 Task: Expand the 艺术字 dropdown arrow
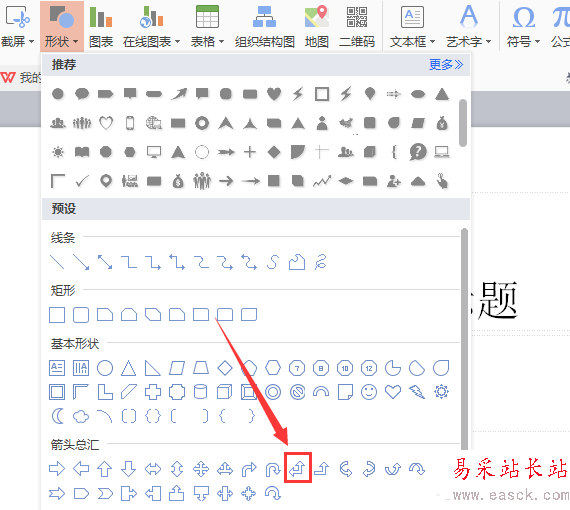(x=488, y=41)
